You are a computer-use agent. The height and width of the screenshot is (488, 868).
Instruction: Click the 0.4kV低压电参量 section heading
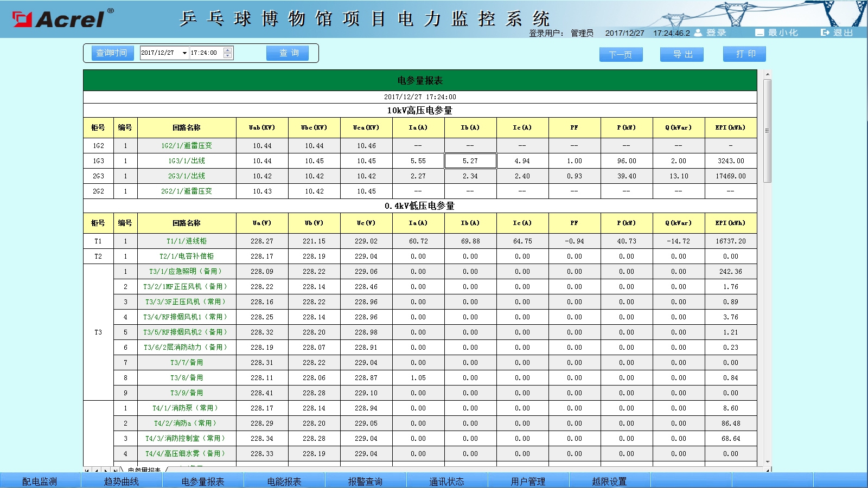[420, 206]
